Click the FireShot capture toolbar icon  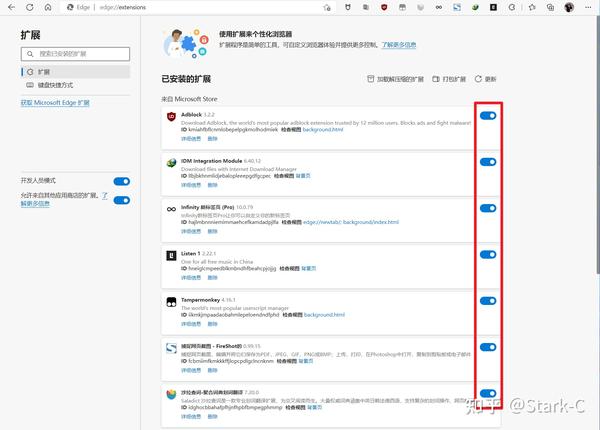tap(457, 7)
